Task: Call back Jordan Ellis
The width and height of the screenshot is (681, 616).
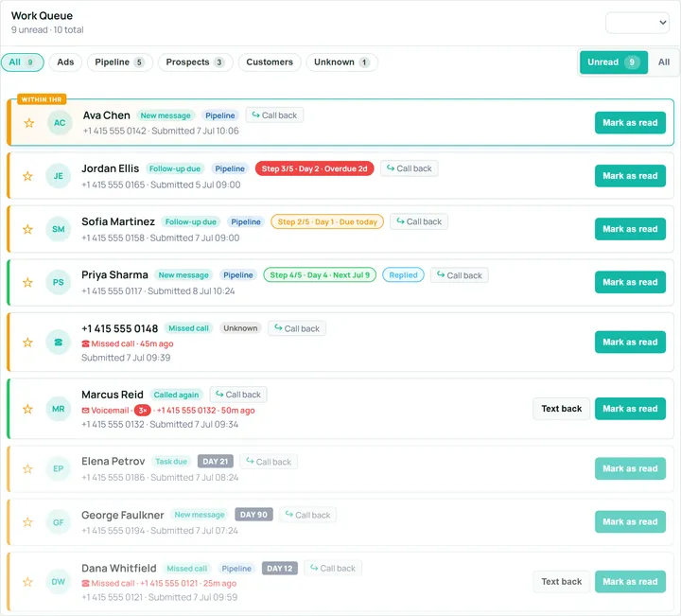Action: 410,168
